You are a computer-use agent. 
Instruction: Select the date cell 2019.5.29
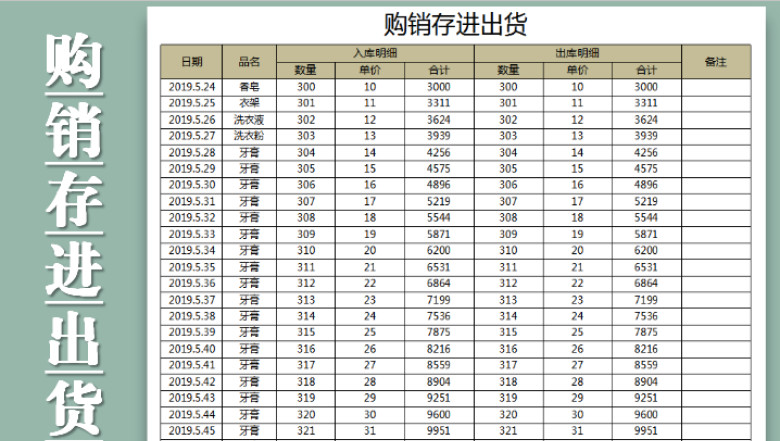point(192,169)
